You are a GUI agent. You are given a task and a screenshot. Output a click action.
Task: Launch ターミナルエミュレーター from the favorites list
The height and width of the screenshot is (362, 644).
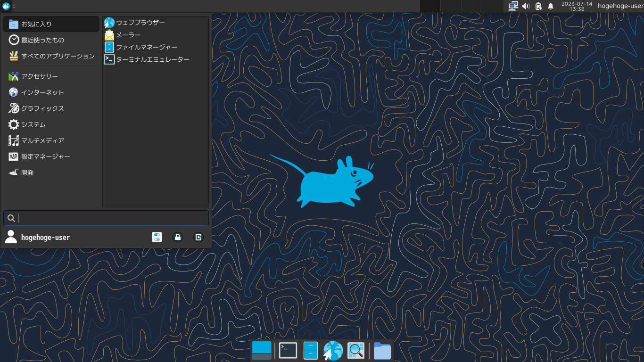(x=156, y=59)
